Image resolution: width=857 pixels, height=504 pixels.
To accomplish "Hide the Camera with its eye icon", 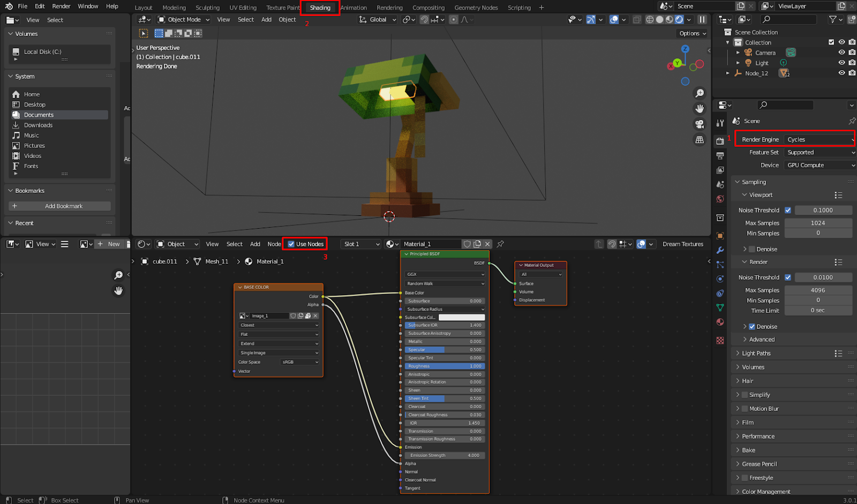I will tap(841, 52).
